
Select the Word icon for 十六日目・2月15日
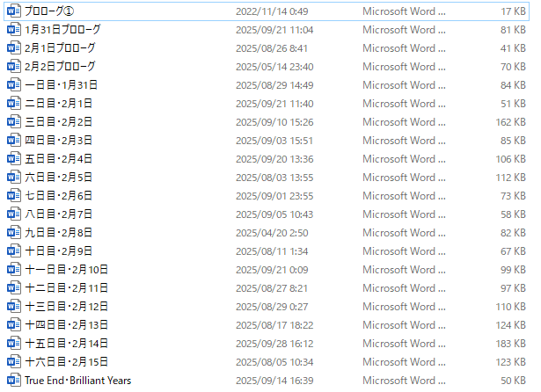[13, 362]
